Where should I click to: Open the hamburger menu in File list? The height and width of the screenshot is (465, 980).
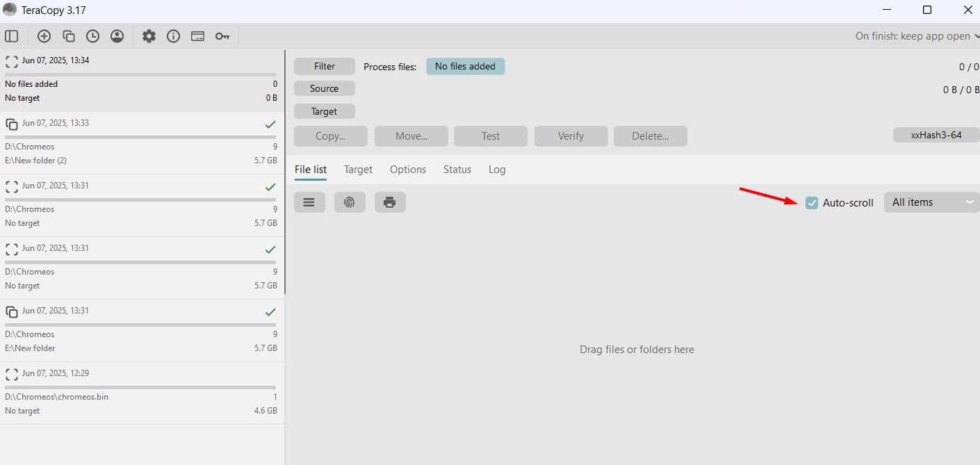(309, 202)
